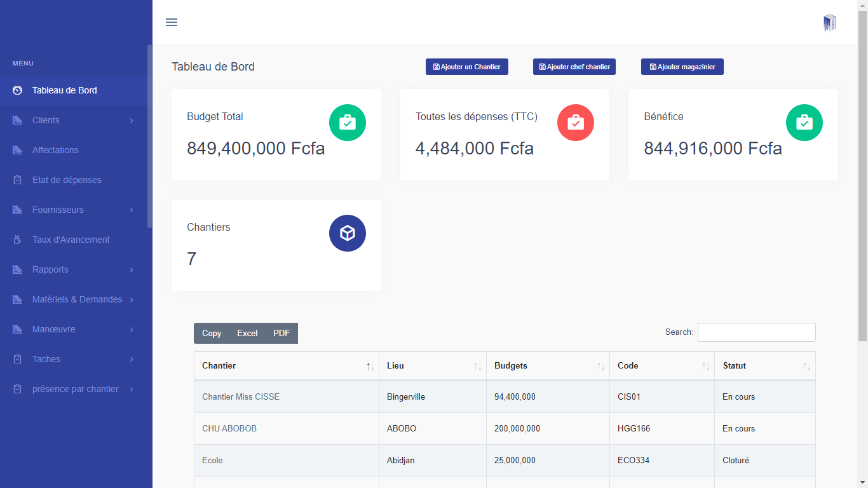Click the blue Chantiers box icon
The height and width of the screenshot is (488, 868).
(x=348, y=233)
